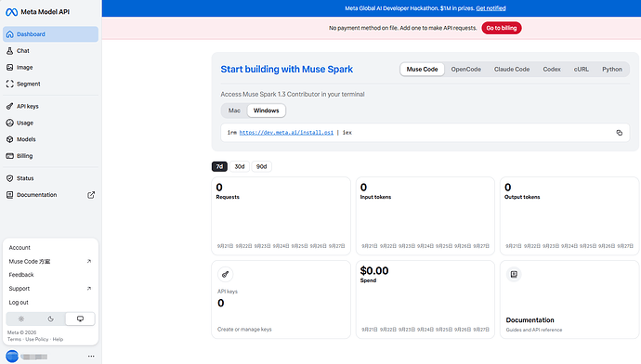Open the Help link
Screen dimensions: 641x364
58,339
